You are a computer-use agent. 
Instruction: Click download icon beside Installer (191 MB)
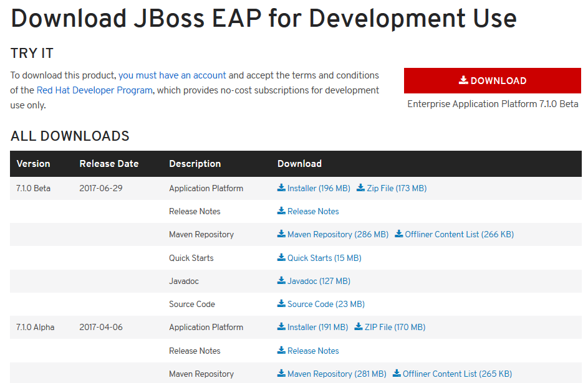tap(281, 326)
